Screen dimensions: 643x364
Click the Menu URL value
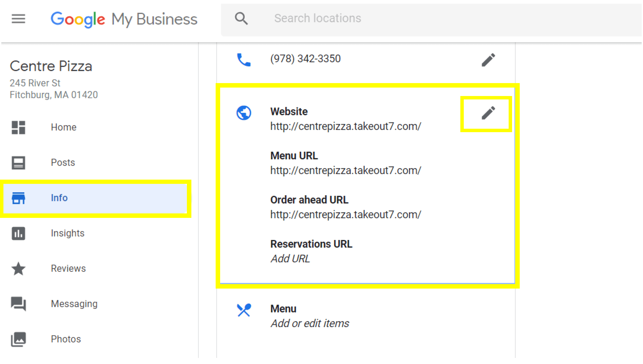tap(346, 171)
